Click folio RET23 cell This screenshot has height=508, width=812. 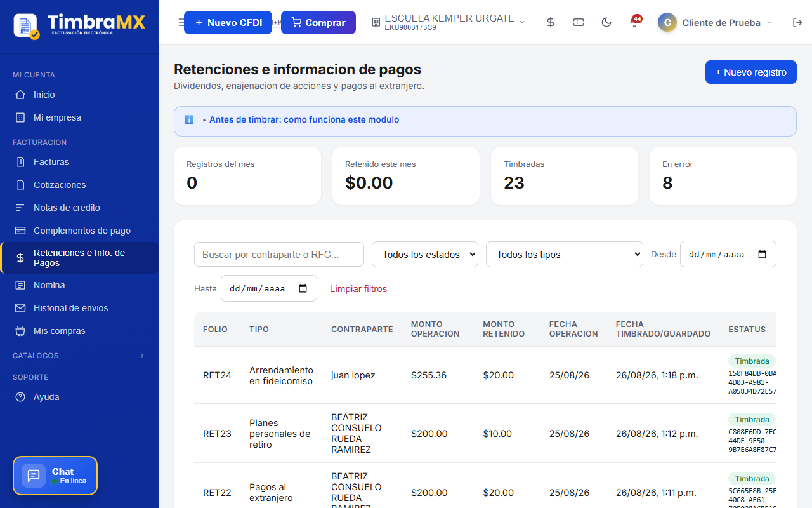(x=217, y=434)
